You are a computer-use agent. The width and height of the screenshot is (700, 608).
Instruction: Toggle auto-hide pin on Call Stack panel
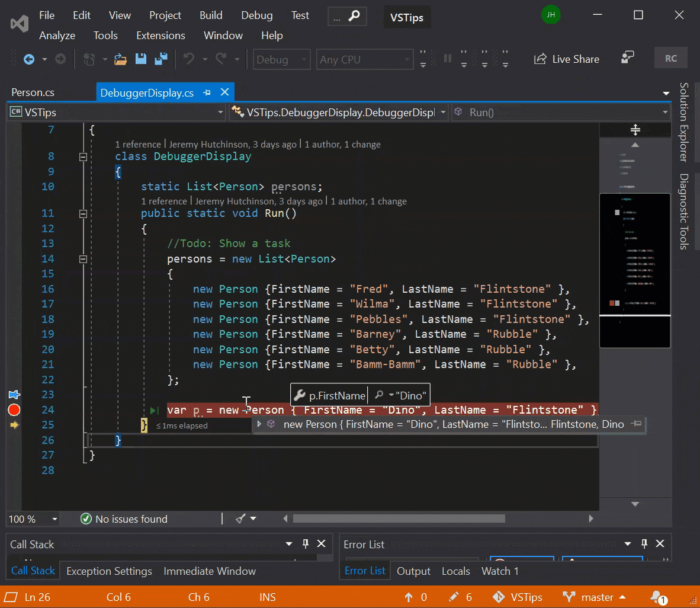point(306,543)
